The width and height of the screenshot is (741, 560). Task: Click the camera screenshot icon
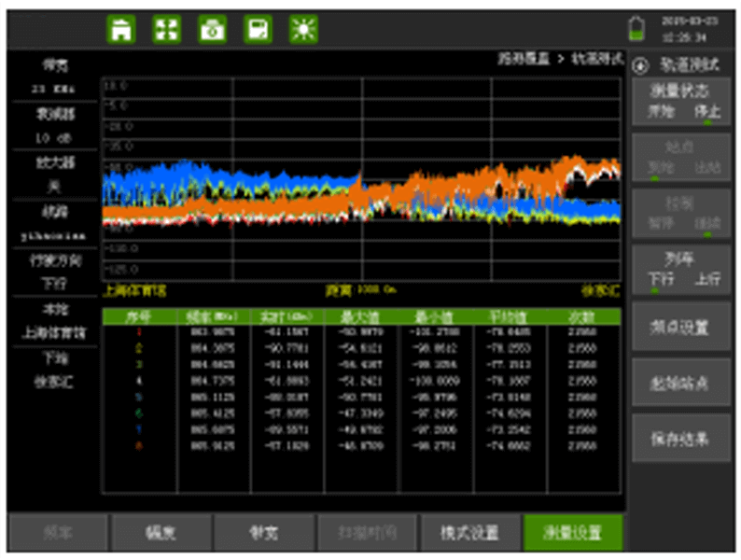pos(212,29)
